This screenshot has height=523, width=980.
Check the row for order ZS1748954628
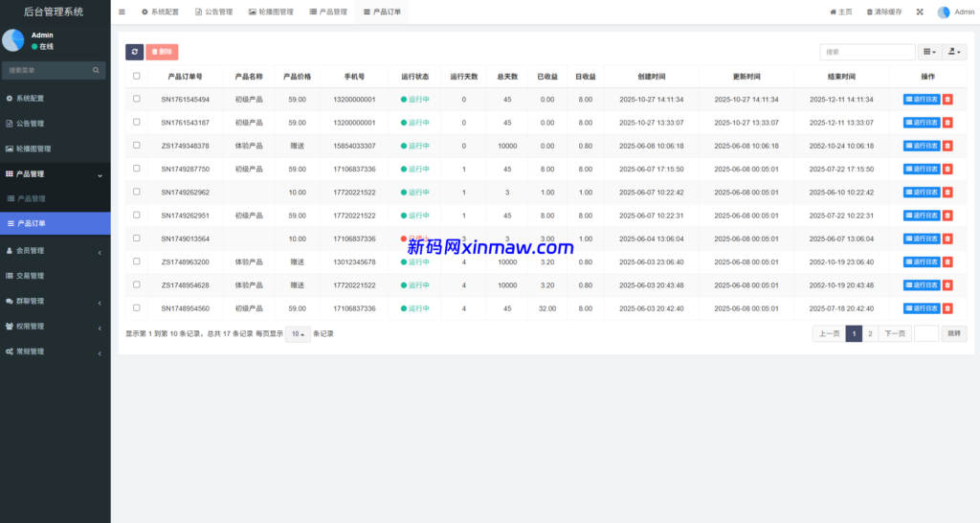click(136, 284)
